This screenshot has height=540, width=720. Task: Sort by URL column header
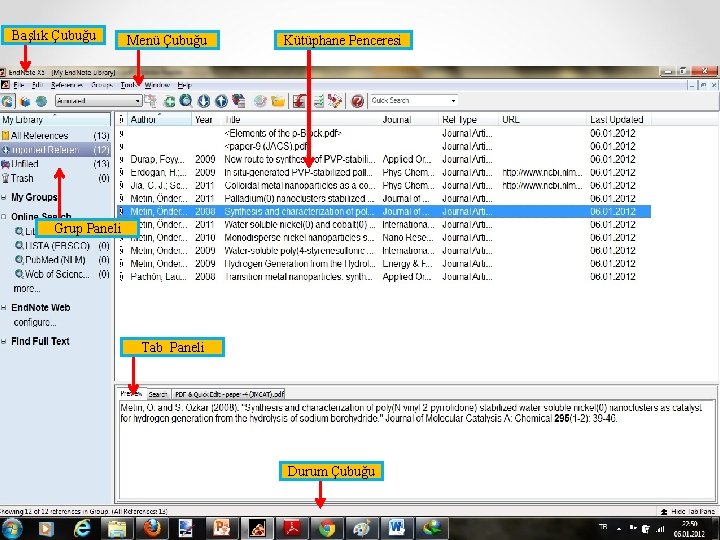[x=542, y=119]
